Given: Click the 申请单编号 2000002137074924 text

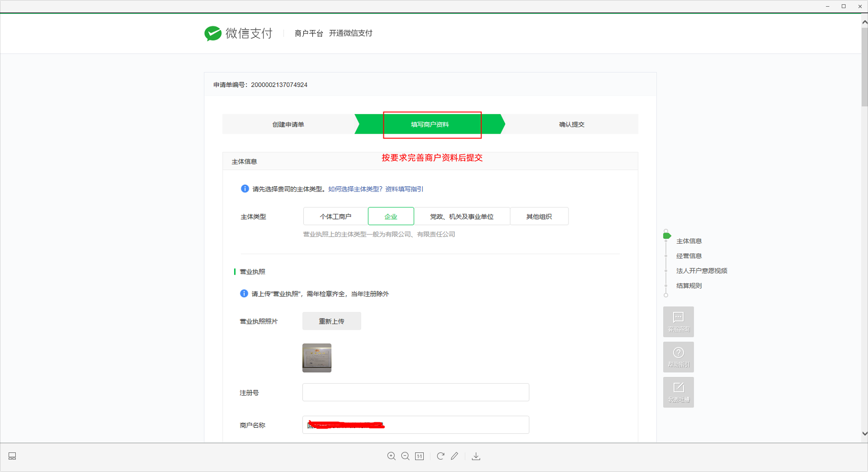Looking at the screenshot, I should click(260, 85).
